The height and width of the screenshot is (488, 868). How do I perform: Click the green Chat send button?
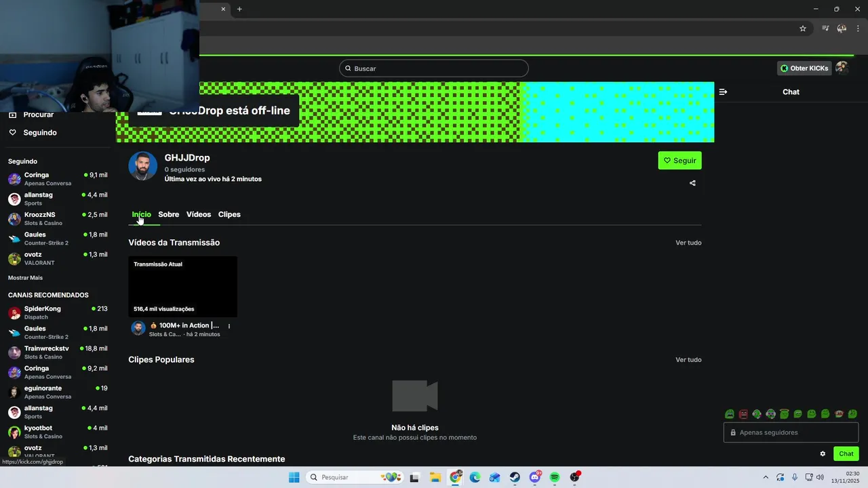(x=846, y=454)
